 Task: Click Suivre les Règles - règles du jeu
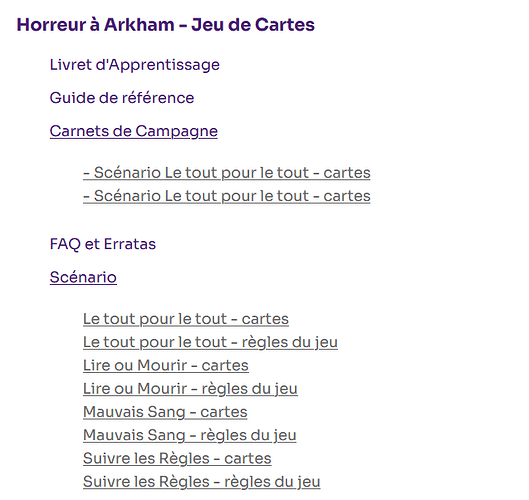pos(201,482)
